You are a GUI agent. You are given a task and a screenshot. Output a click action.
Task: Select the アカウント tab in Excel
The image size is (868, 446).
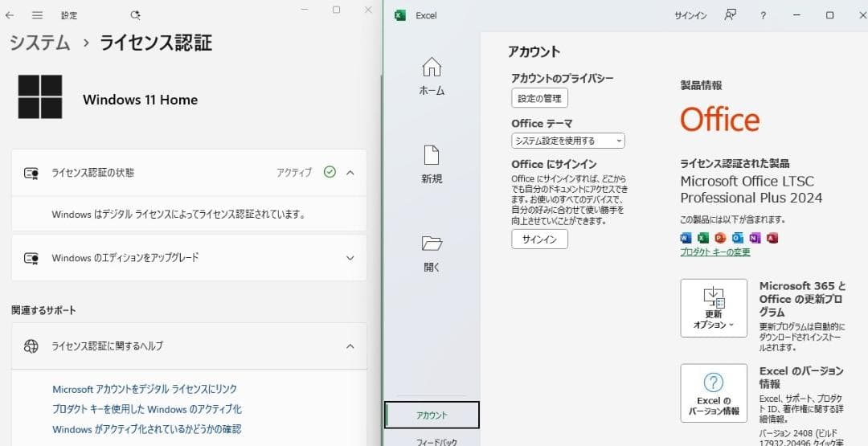point(432,415)
